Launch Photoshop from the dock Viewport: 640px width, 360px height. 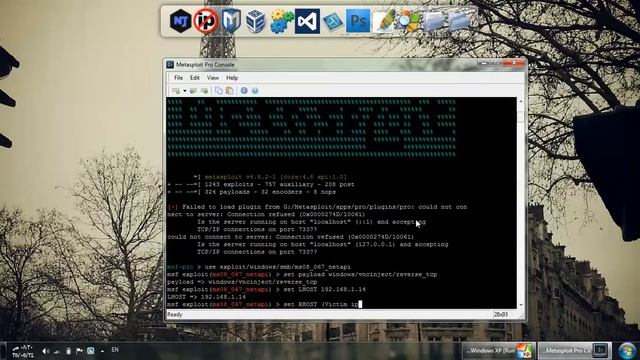(x=358, y=21)
